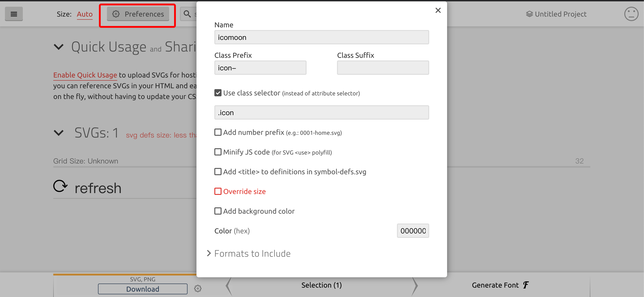644x297 pixels.
Task: Click the Generate Font tab
Action: coord(500,285)
